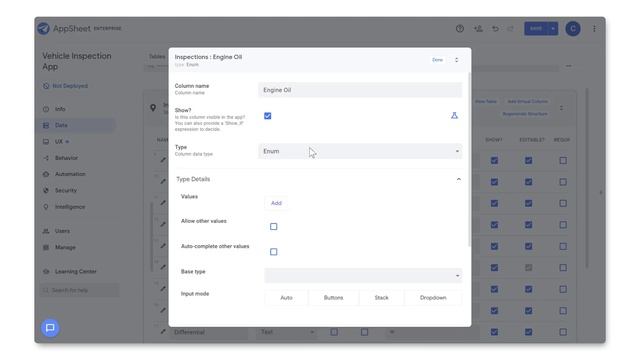This screenshot has height=360, width=640.
Task: Expand the right-side preview panel arrow
Action: tap(601, 192)
